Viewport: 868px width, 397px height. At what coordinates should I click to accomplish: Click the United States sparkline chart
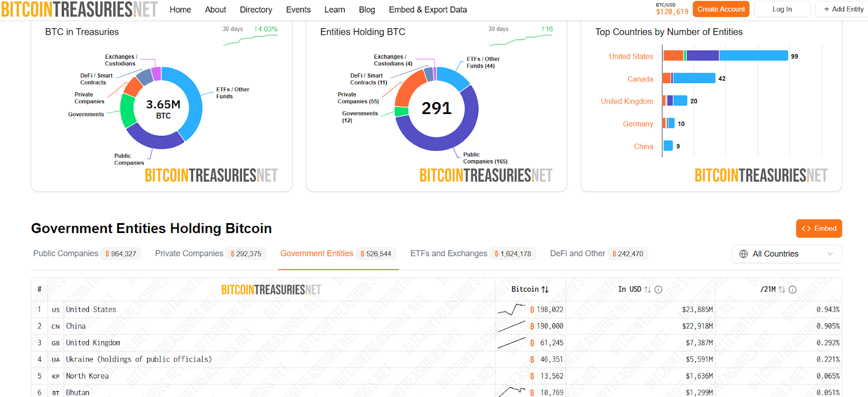[512, 310]
